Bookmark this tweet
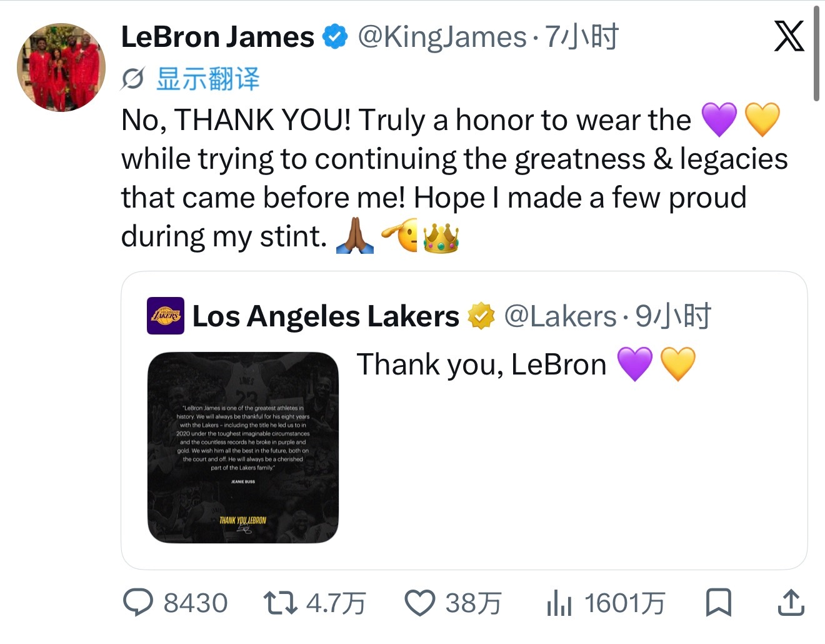Screen dimensions: 825x644 (719, 603)
